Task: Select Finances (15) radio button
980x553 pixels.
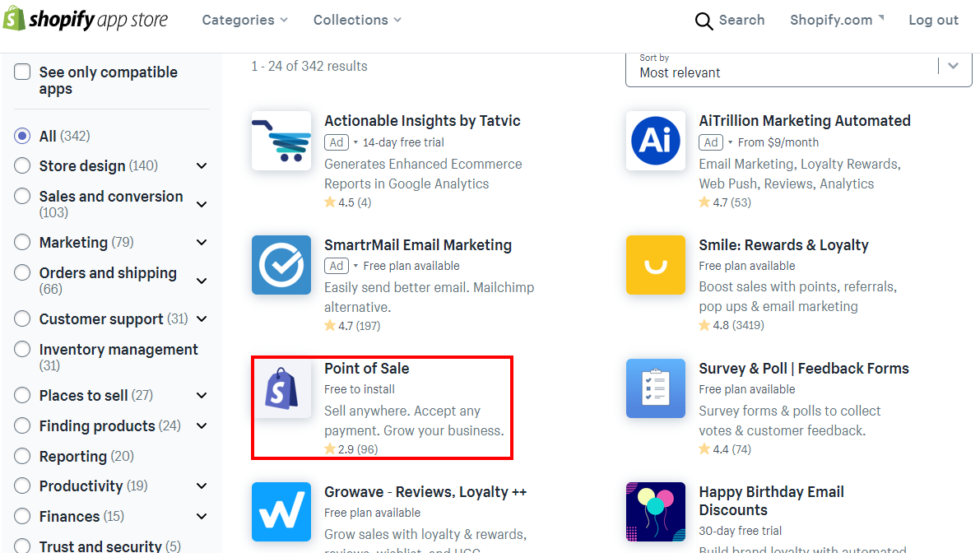Action: pos(22,516)
